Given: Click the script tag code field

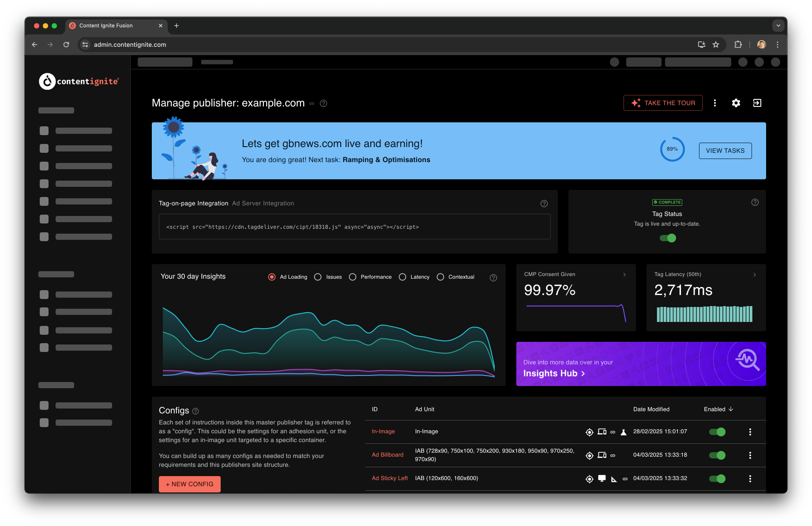Looking at the screenshot, I should pyautogui.click(x=355, y=227).
